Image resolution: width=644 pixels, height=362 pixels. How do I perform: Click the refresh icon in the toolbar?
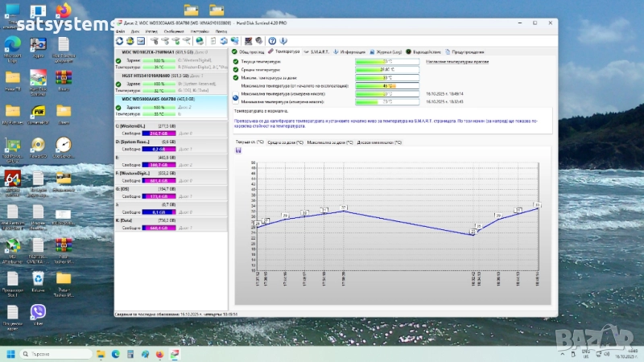[x=120, y=39]
